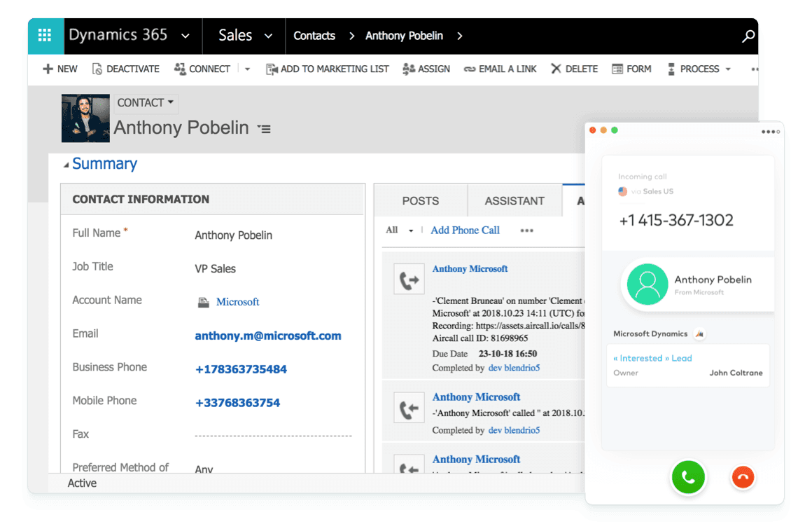The image size is (812, 524).
Task: Open the Microsoft account link
Action: pyautogui.click(x=237, y=302)
